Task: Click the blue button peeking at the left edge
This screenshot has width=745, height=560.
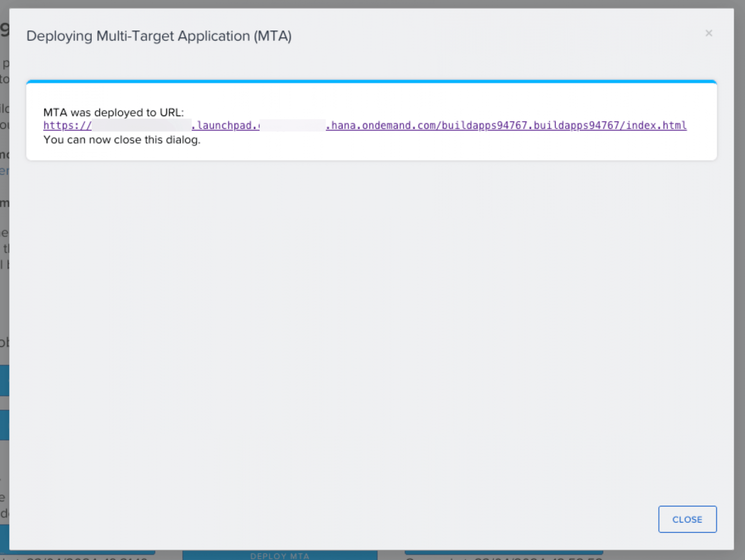Action: (x=4, y=380)
